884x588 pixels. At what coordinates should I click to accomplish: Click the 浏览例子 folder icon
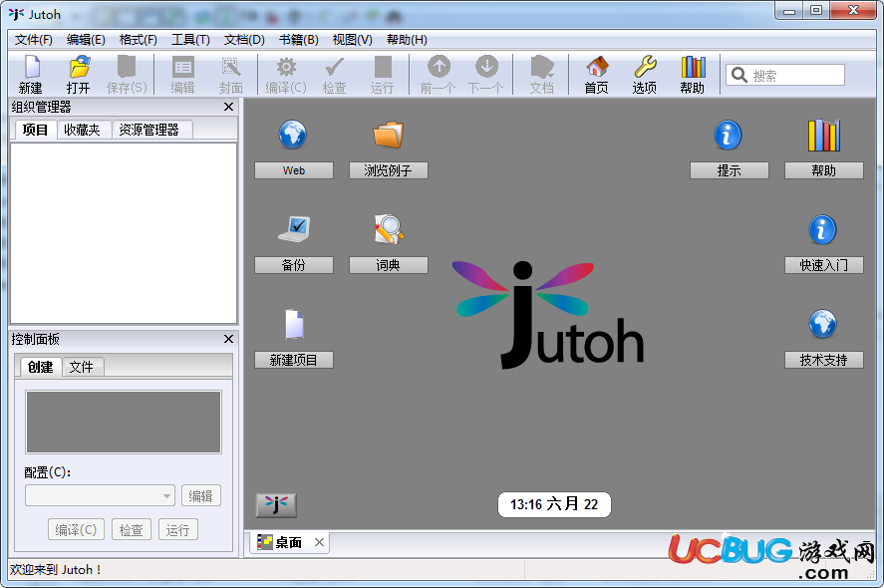click(389, 136)
